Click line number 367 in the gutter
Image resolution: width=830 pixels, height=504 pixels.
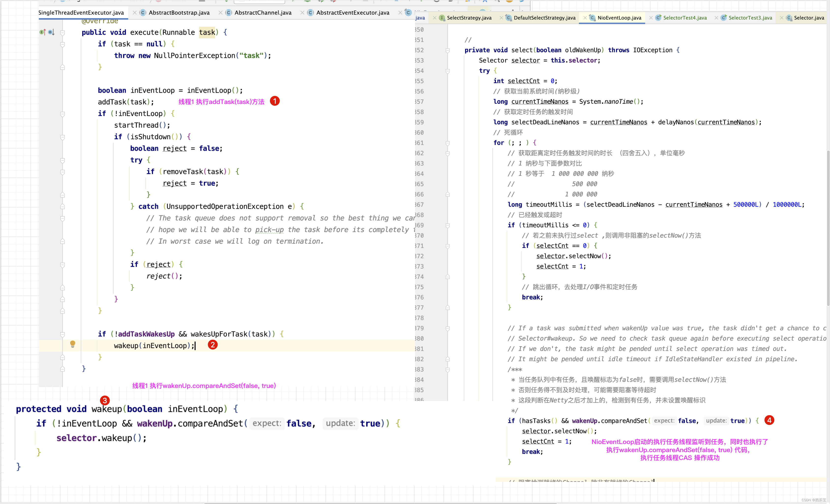pyautogui.click(x=419, y=205)
